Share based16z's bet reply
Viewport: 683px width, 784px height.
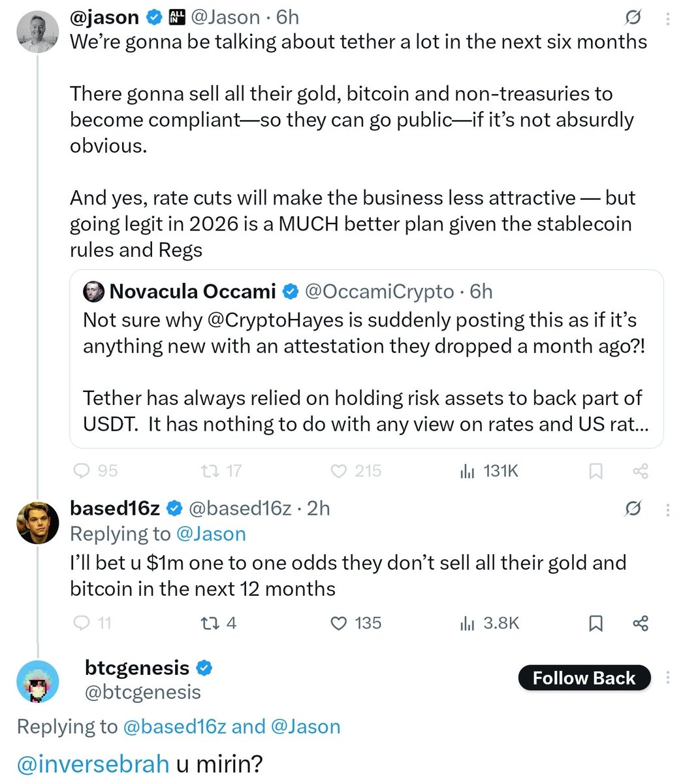coord(641,624)
